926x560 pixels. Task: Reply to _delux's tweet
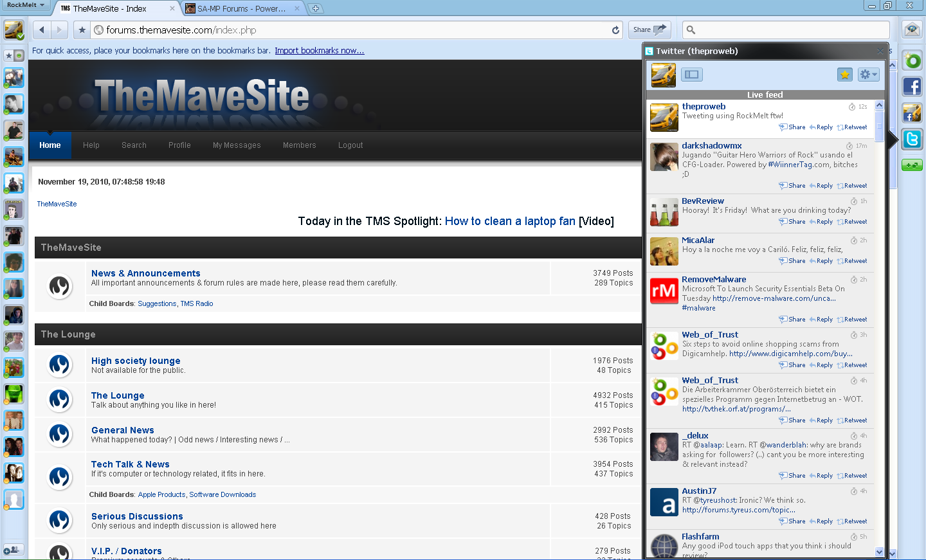(x=821, y=476)
